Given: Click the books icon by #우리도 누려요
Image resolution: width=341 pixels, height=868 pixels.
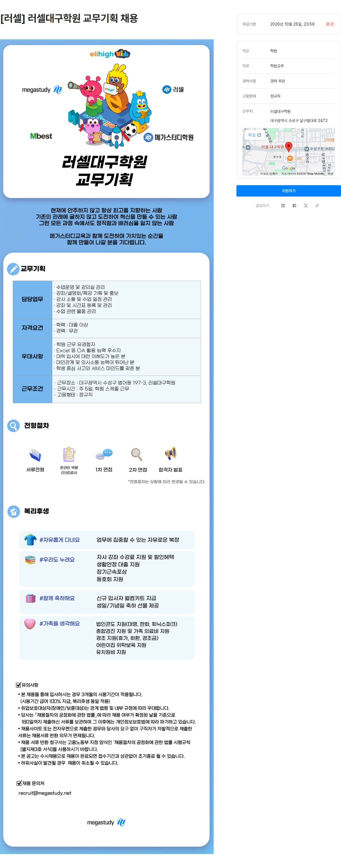Looking at the screenshot, I should coord(30,560).
